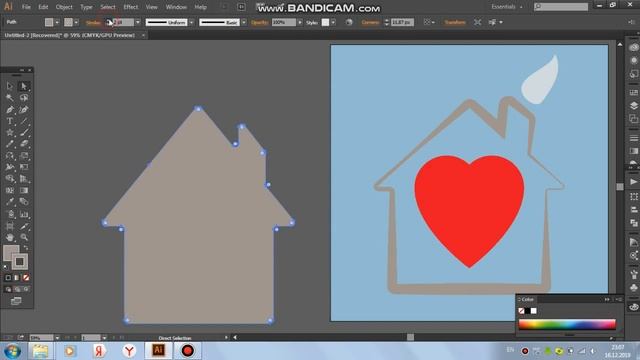Image resolution: width=640 pixels, height=360 pixels.
Task: Change screen mode from the toolbox
Action: [16, 301]
